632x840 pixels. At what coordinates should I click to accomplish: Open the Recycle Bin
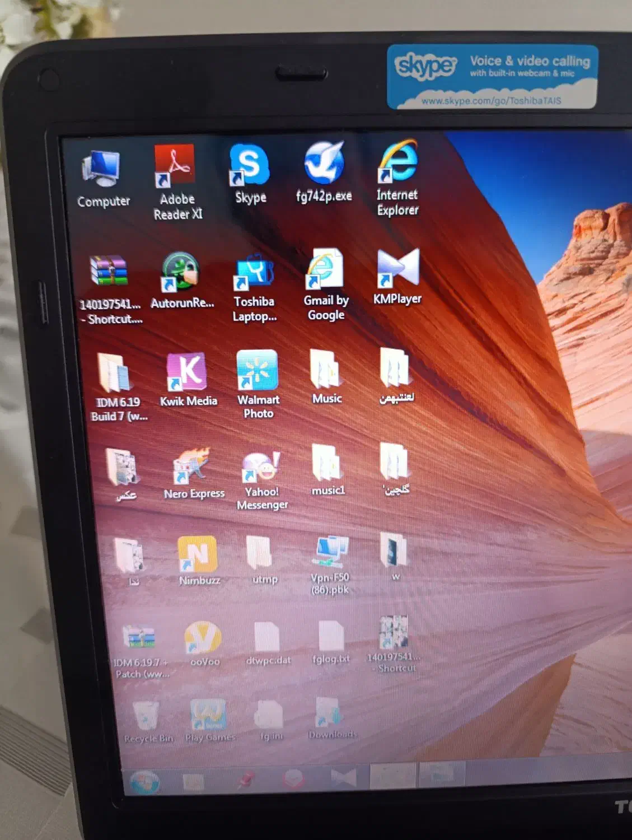point(146,715)
